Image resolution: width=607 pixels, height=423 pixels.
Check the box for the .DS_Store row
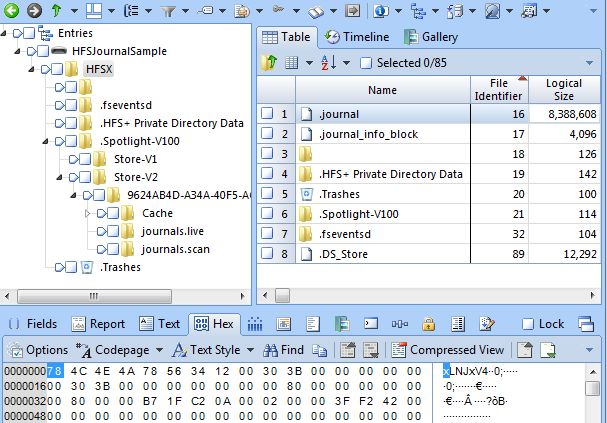click(267, 253)
